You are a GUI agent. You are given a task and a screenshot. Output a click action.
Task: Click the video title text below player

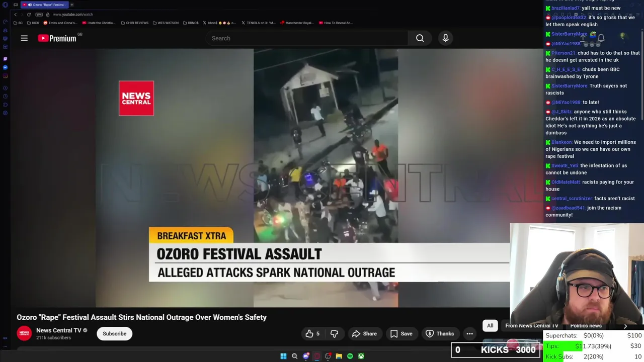coord(141,317)
